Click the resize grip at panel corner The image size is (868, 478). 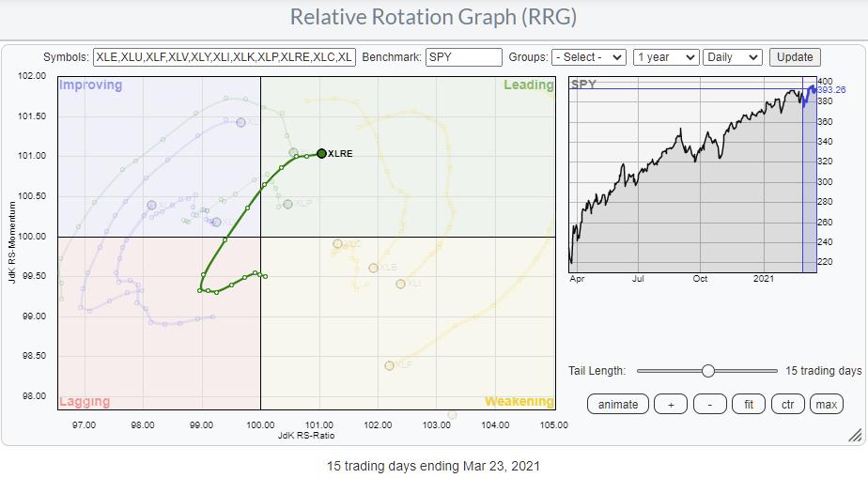tap(854, 435)
